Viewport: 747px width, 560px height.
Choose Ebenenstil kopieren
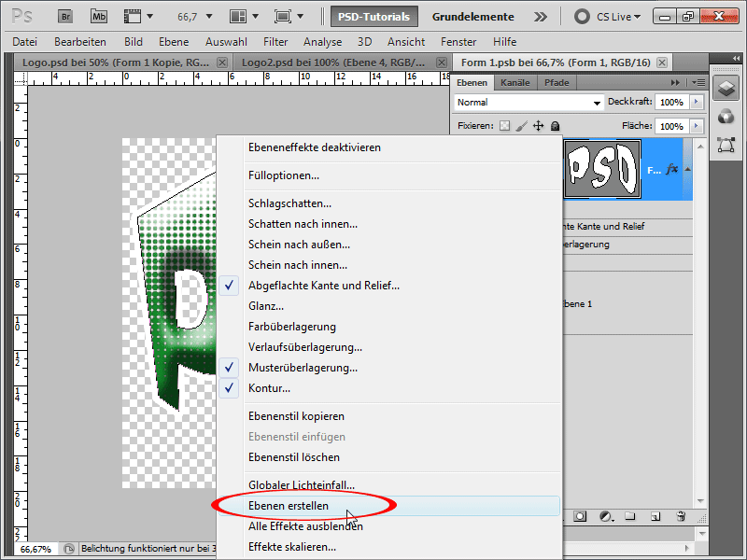(x=296, y=416)
